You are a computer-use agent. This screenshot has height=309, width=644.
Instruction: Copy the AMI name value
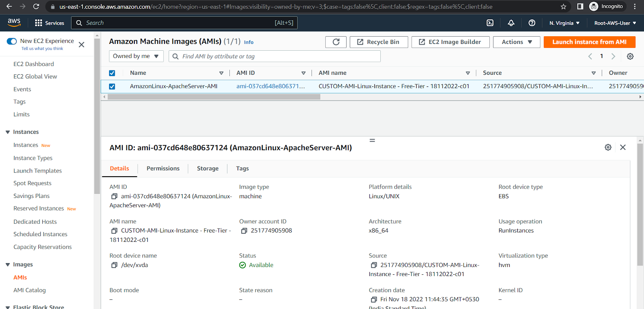[x=114, y=231]
